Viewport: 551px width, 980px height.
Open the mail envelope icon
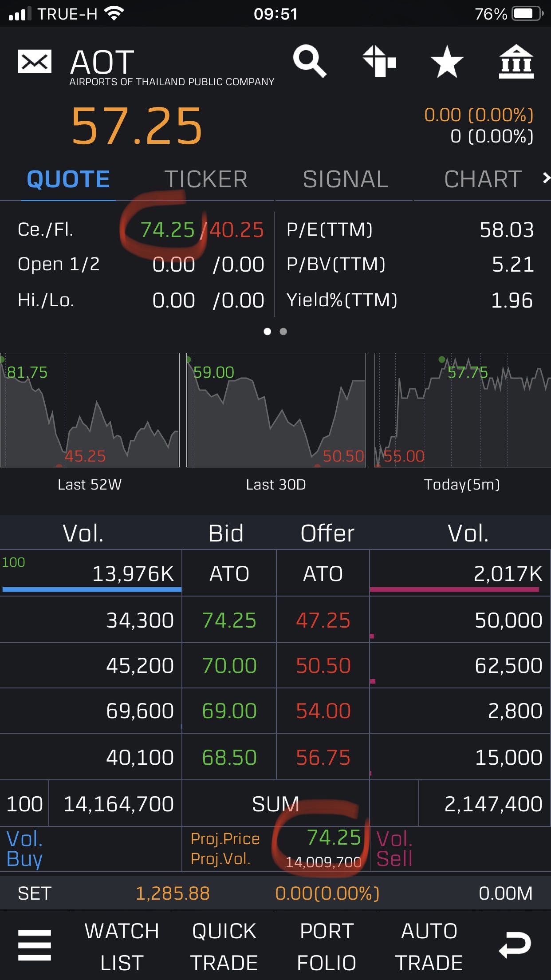coord(35,62)
